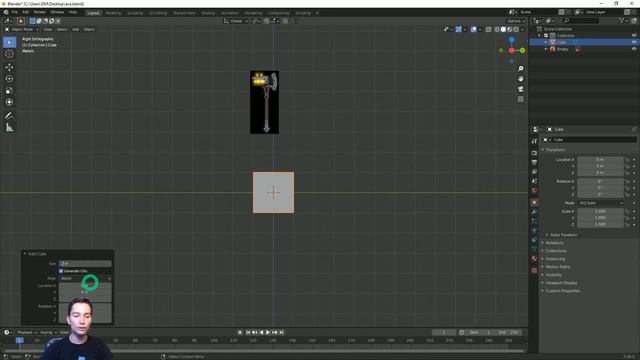The height and width of the screenshot is (360, 640).
Task: Click the outliner search field
Action: coord(581,20)
